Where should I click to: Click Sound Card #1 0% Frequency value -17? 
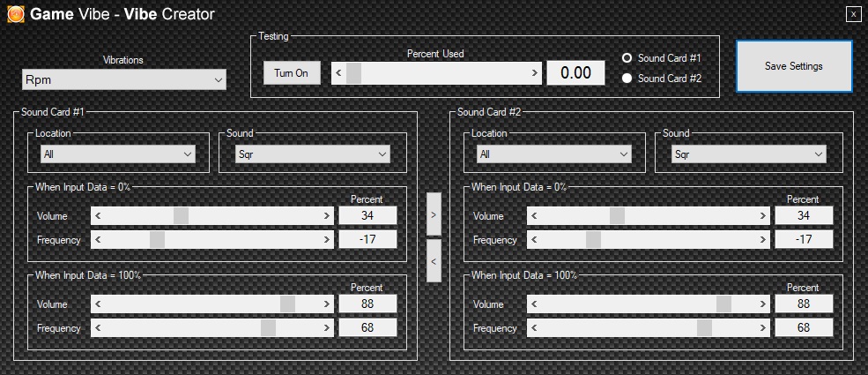pos(367,239)
